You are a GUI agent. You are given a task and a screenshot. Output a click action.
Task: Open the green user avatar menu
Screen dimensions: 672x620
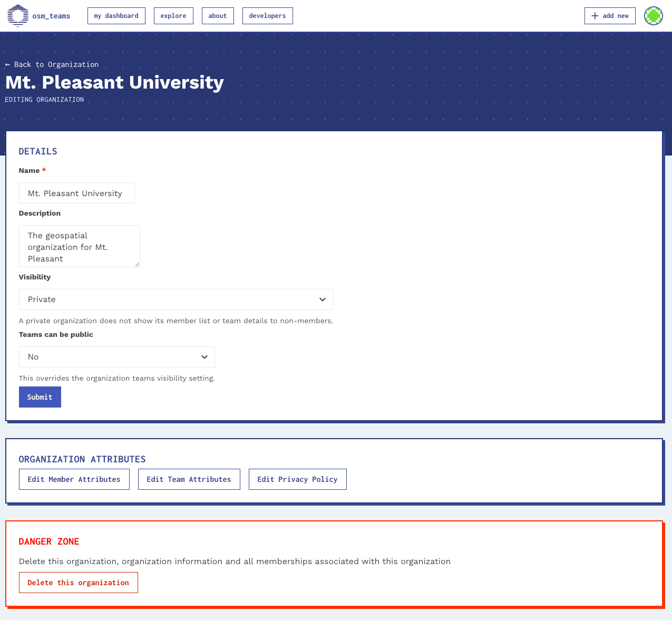point(654,16)
